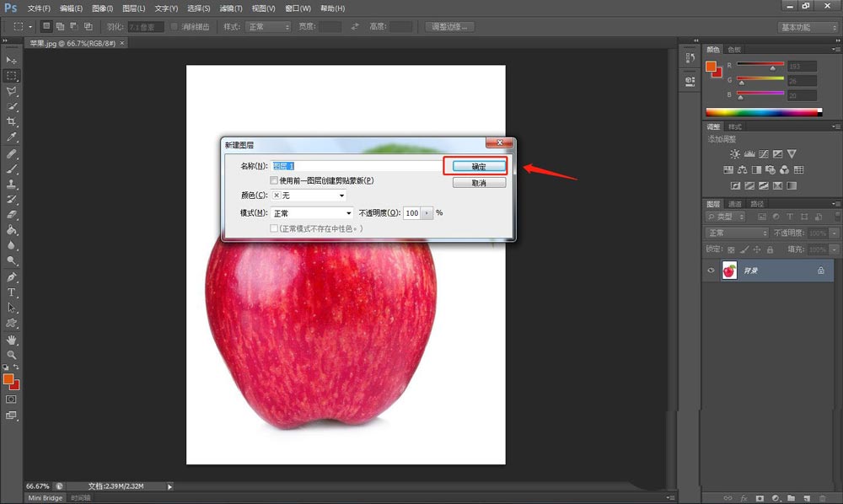Select the Lasso tool
843x504 pixels.
coord(11,91)
